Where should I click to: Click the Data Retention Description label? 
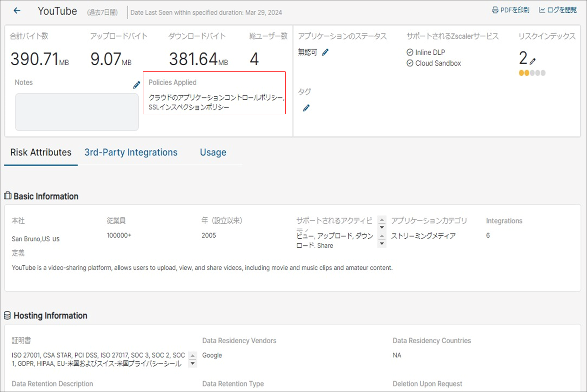53,384
